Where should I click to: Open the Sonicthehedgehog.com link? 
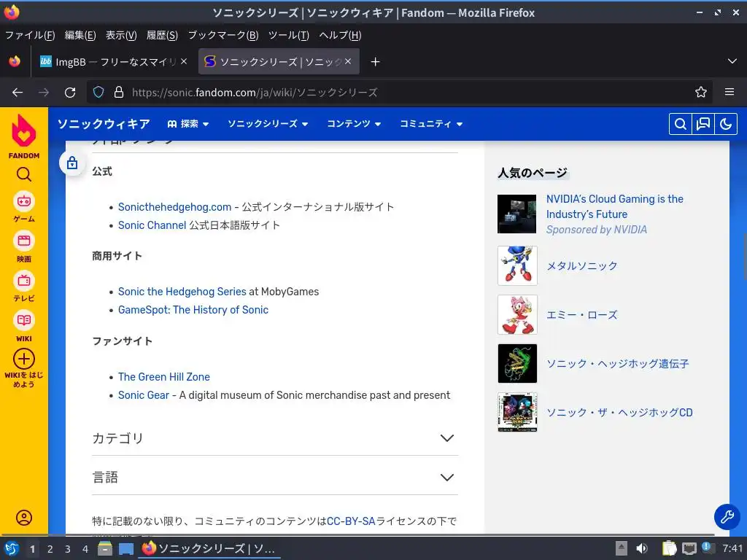click(174, 207)
